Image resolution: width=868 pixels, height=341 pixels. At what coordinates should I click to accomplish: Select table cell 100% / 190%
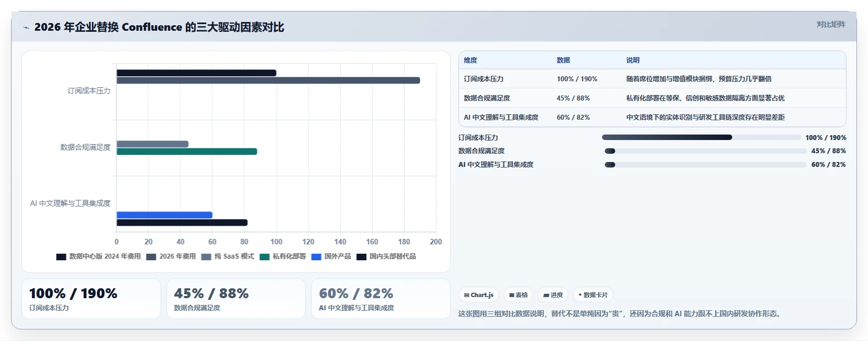(x=577, y=79)
